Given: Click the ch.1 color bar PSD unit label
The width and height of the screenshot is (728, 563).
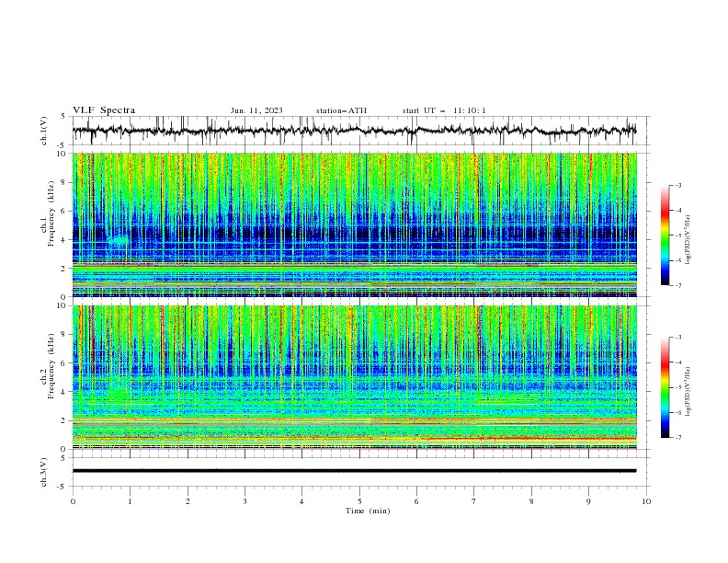Looking at the screenshot, I should tap(688, 240).
